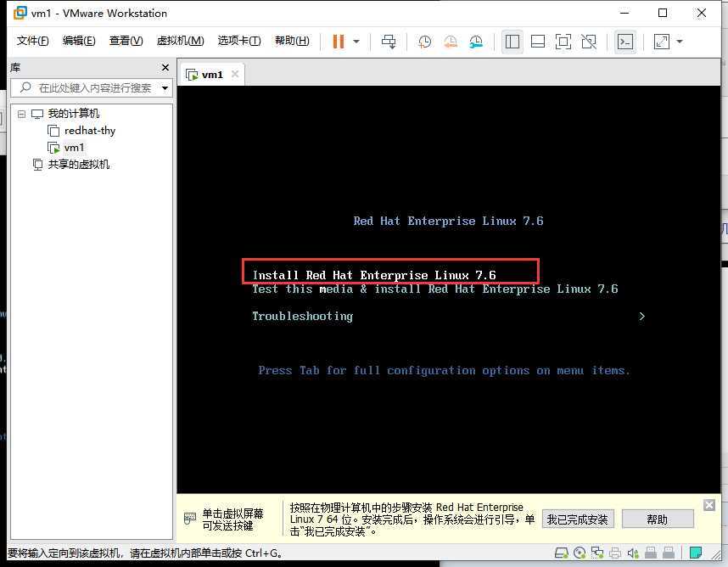Send Ctrl+Alt+Del to the virtual machine
This screenshot has height=567, width=728.
click(x=389, y=42)
